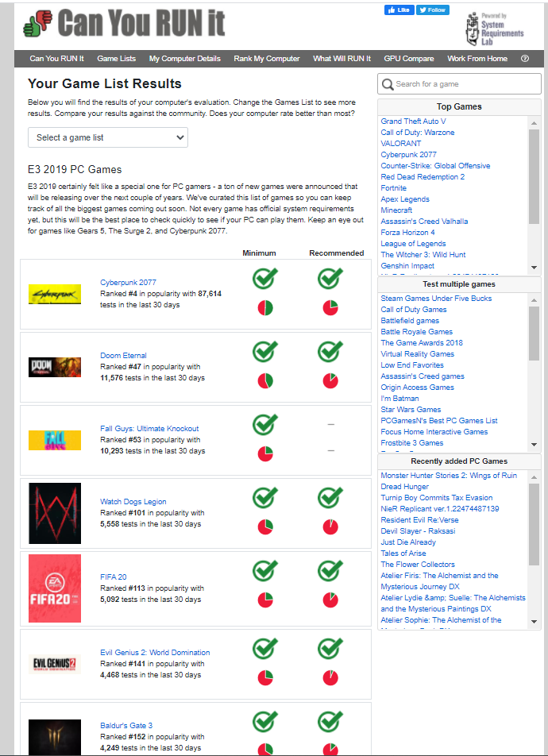The height and width of the screenshot is (756, 548).
Task: Click the FIFA 20 minimum checkmark icon
Action: click(264, 571)
